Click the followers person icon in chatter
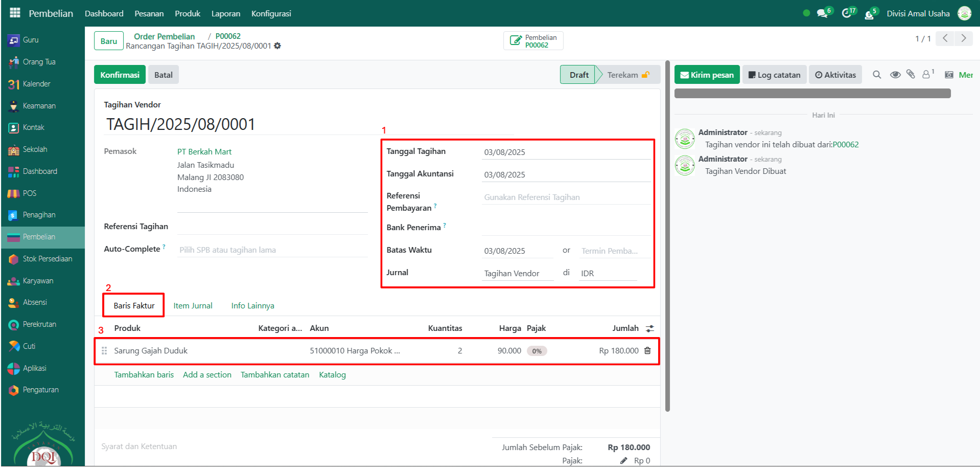This screenshot has width=980, height=468. click(926, 75)
